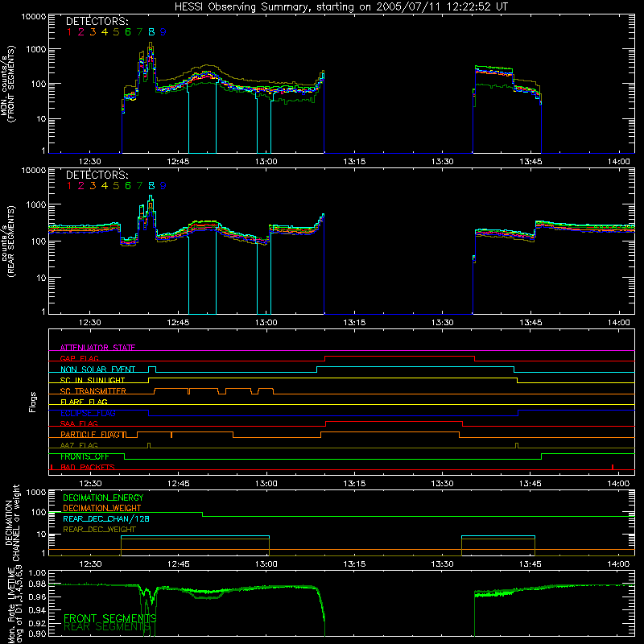Click the DECIMATION_ENERGY legend label
Viewport: 644px width, 644px height.
point(103,497)
